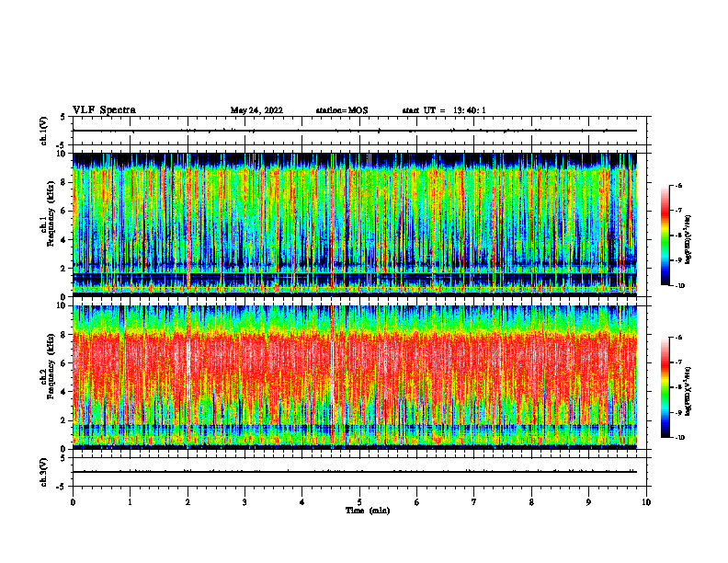Click the time axis tick label "1"
This screenshot has width=728, height=563.
(130, 502)
